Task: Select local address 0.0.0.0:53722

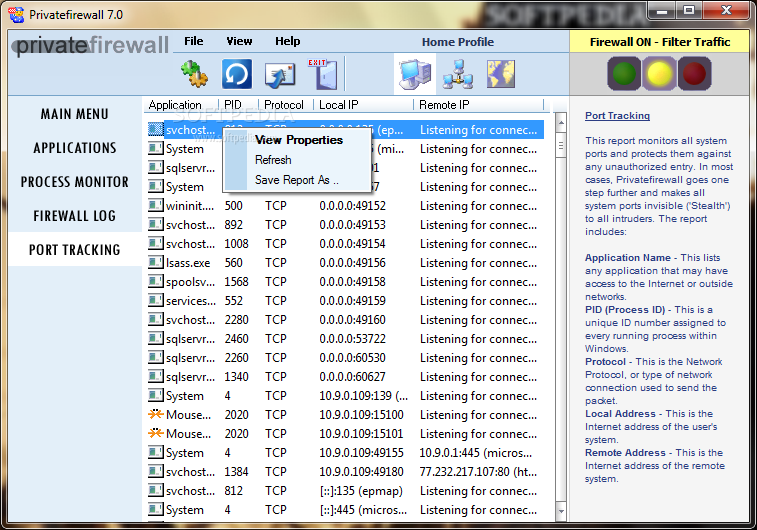Action: pyautogui.click(x=352, y=339)
